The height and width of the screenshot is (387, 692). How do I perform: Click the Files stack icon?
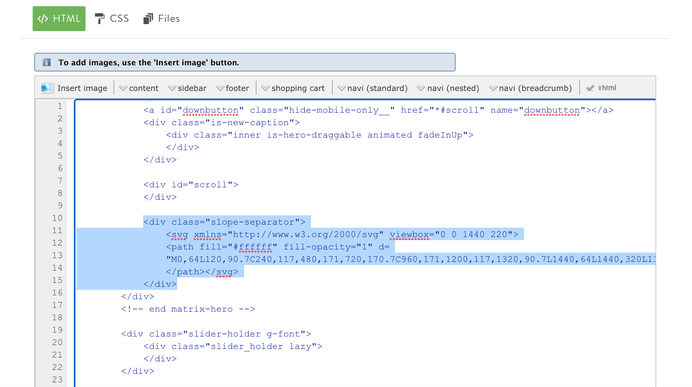tap(148, 19)
